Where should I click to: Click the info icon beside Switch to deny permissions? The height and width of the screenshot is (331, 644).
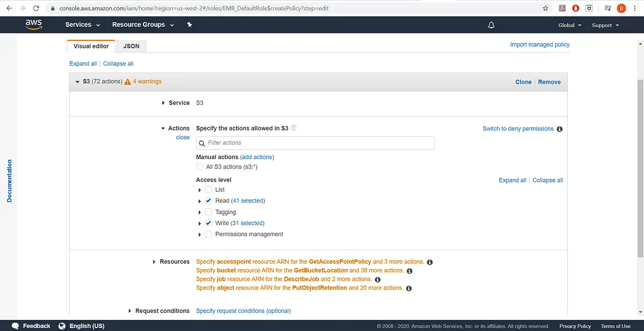[560, 129]
